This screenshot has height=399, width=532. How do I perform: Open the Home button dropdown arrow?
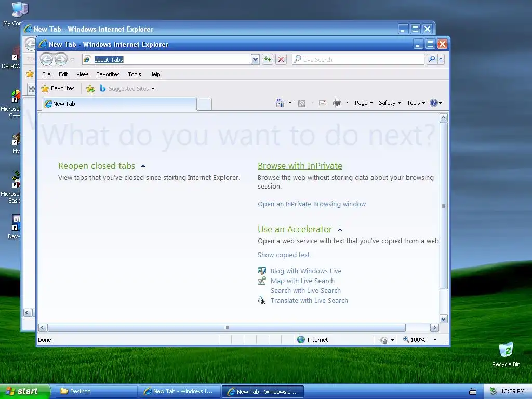point(290,103)
